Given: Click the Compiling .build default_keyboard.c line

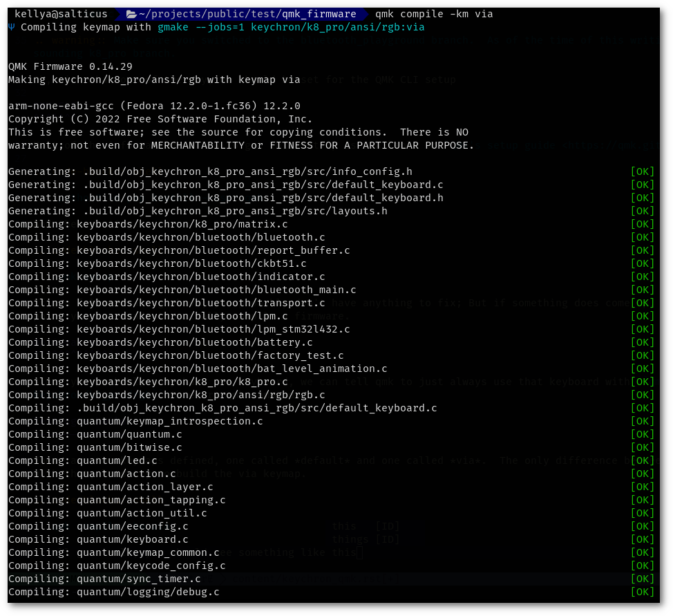Looking at the screenshot, I should click(x=222, y=408).
